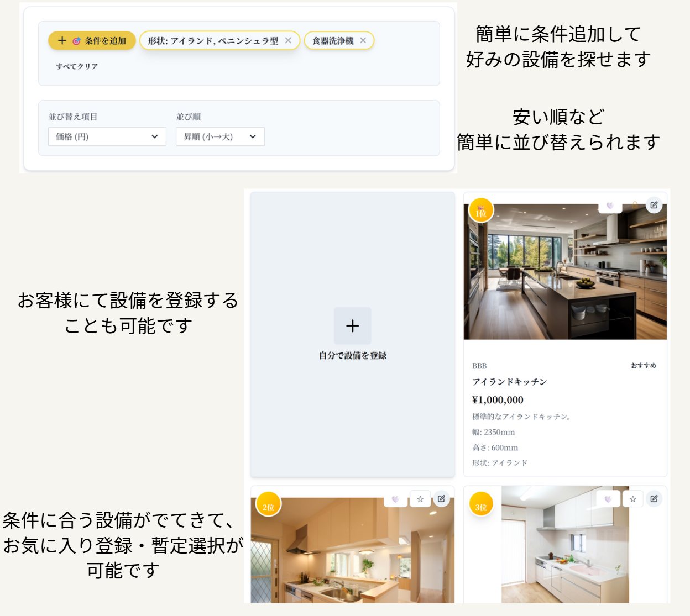This screenshot has width=690, height=616.
Task: Toggle the favorite heart on the 2位 card
Action: click(x=396, y=499)
